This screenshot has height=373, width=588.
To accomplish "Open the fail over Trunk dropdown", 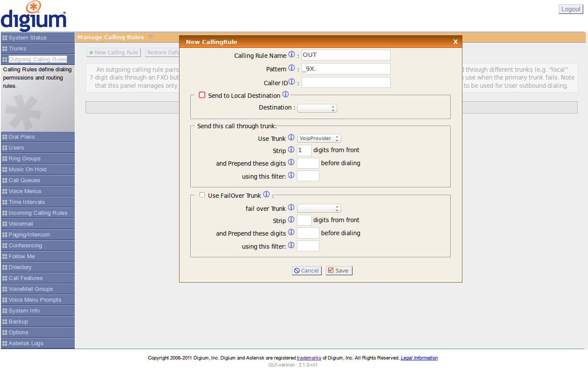I will pos(319,209).
